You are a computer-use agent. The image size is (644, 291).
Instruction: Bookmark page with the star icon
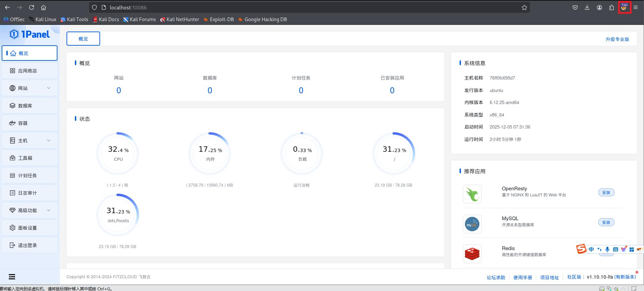click(524, 7)
